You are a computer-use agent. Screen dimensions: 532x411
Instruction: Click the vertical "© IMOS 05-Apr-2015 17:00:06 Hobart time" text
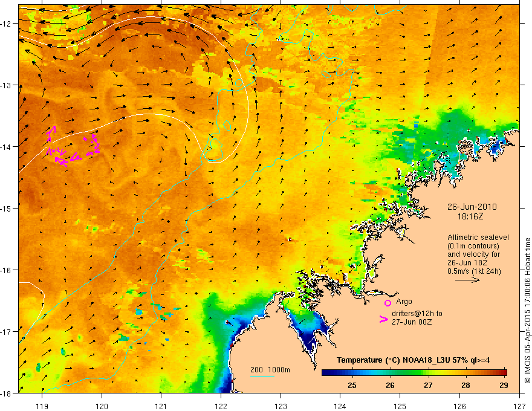click(527, 311)
